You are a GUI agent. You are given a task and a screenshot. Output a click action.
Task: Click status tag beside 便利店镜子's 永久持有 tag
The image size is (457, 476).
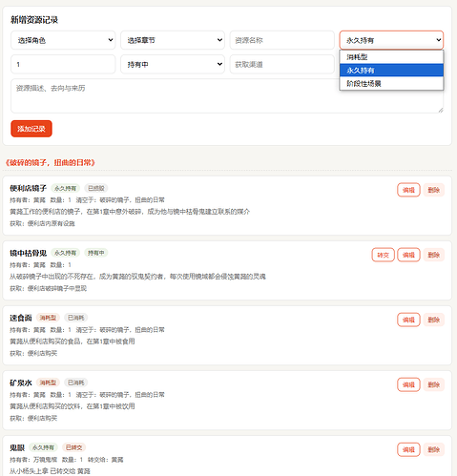tap(96, 188)
